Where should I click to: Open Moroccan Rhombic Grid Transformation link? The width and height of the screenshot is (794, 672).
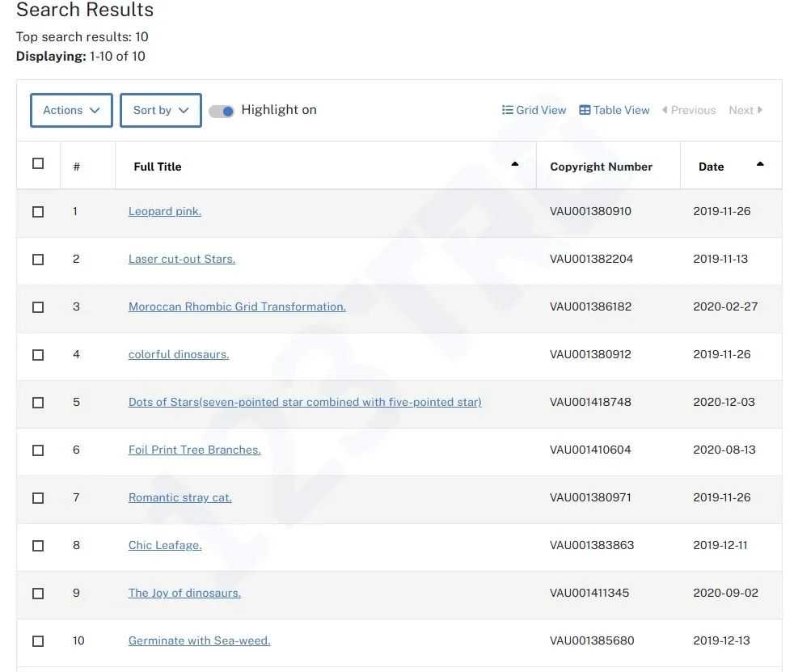click(237, 306)
